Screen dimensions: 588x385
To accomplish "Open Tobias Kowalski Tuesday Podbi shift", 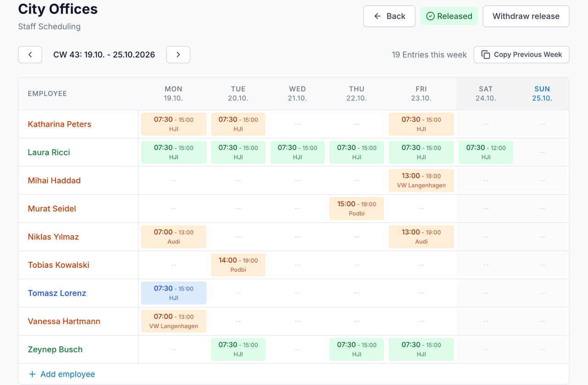I will (x=238, y=265).
